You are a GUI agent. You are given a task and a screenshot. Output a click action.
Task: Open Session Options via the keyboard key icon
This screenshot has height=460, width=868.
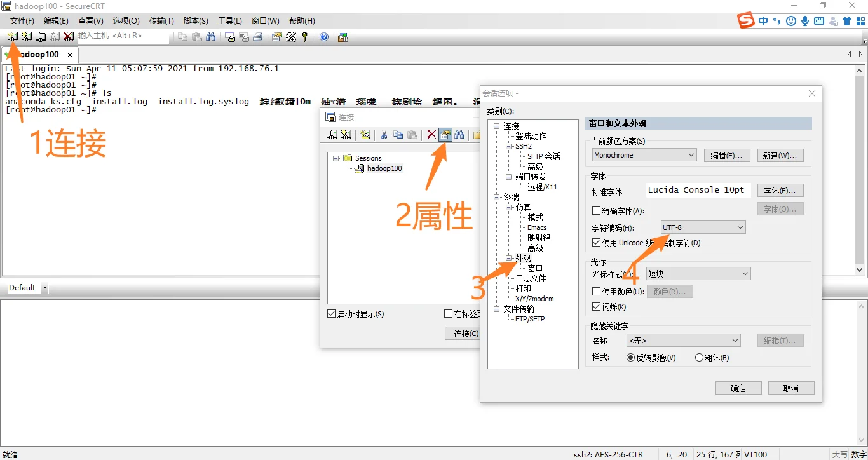[x=304, y=36]
